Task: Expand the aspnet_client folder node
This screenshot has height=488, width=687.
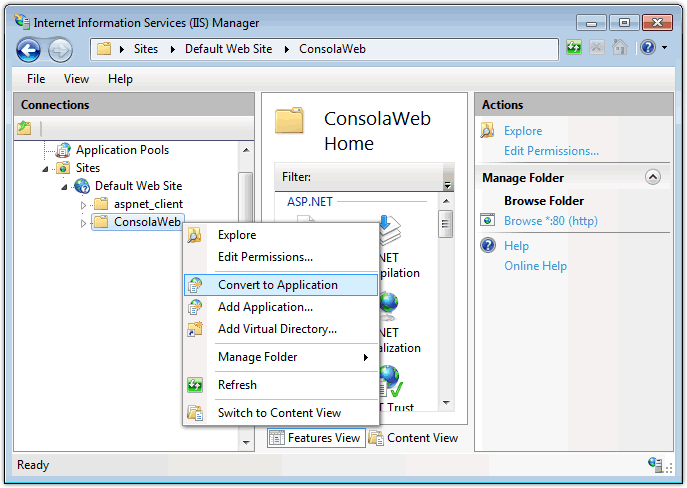Action: point(83,205)
